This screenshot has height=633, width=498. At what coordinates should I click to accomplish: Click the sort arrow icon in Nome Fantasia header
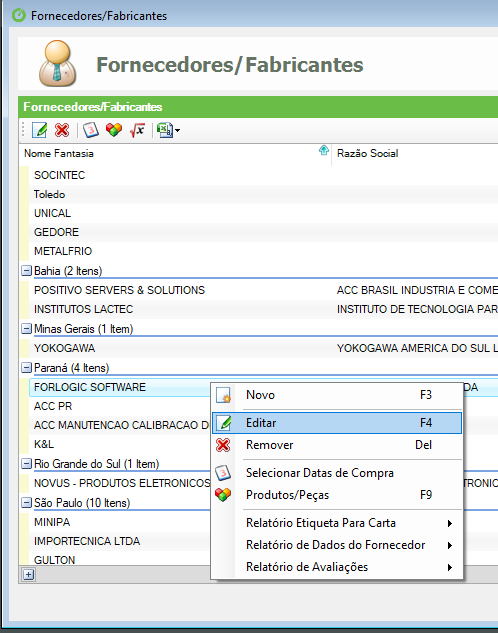point(324,151)
